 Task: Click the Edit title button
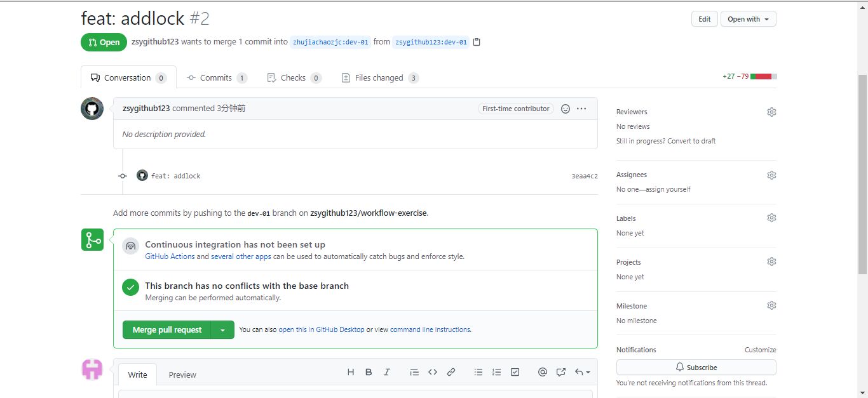(705, 19)
